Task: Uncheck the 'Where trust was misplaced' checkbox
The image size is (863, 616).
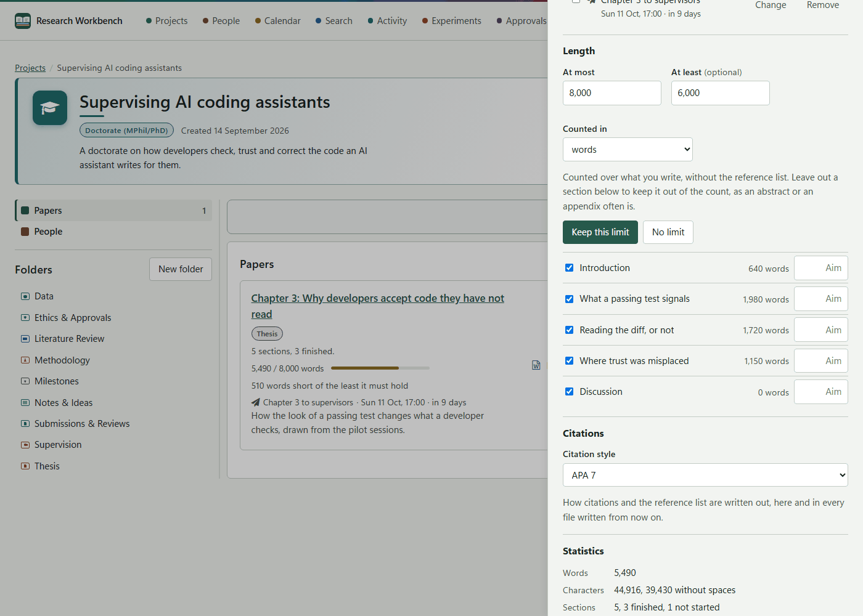Action: (570, 361)
